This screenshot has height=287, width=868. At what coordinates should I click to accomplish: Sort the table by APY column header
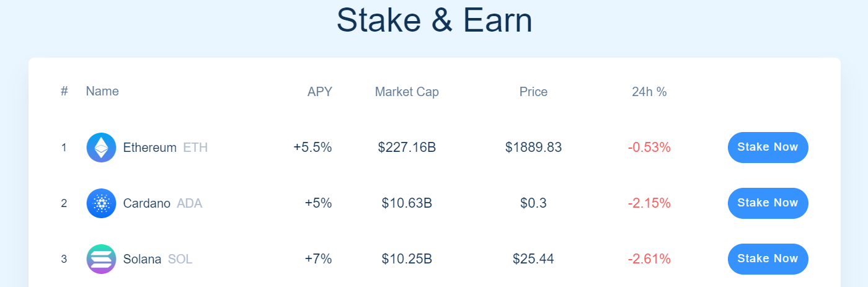pos(320,92)
